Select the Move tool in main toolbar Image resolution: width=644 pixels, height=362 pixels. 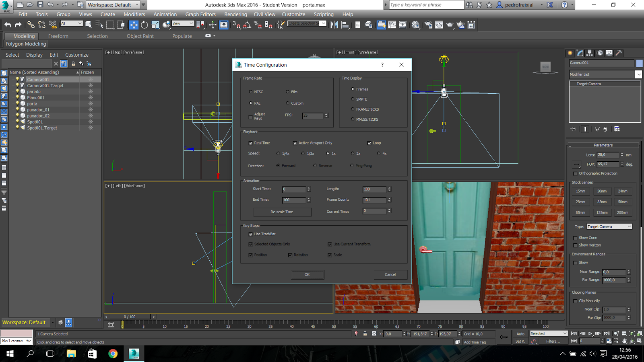pos(134,25)
